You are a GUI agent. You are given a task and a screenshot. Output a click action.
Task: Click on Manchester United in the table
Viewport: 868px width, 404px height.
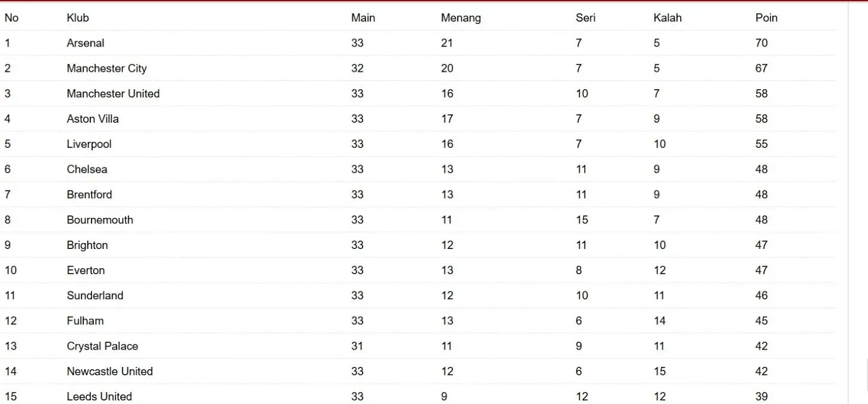click(113, 93)
